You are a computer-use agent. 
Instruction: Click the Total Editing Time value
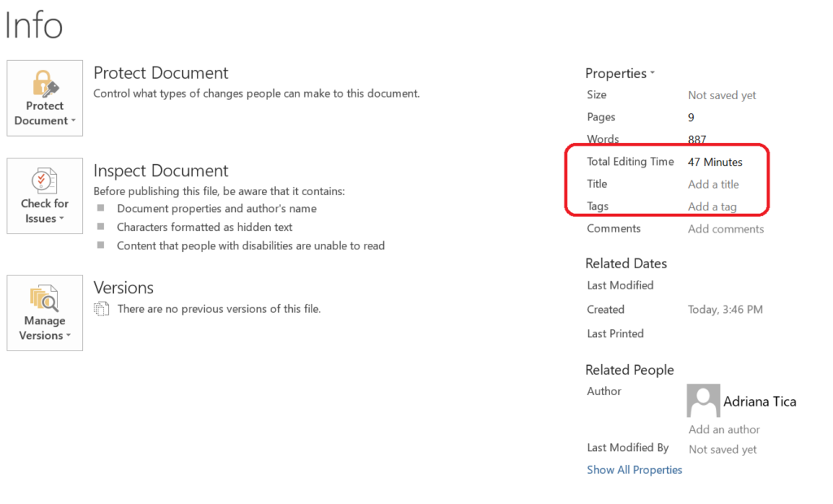[715, 162]
